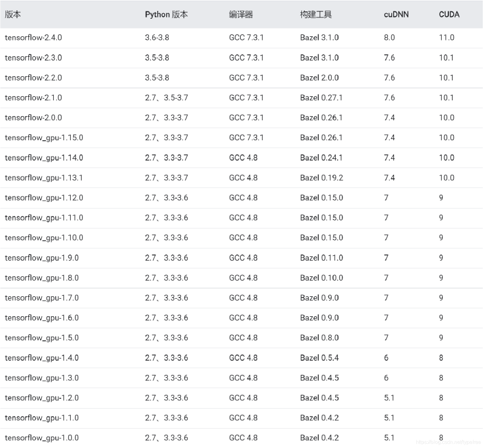Screen dimensions: 484x448
Task: Select the tensorflow_gpu-1.3.0 cell
Action: [42, 378]
